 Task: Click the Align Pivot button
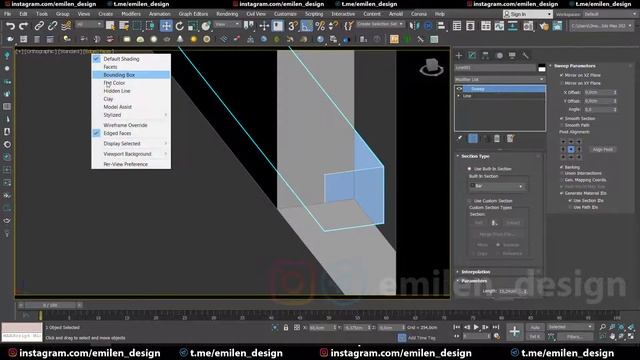[x=602, y=149]
